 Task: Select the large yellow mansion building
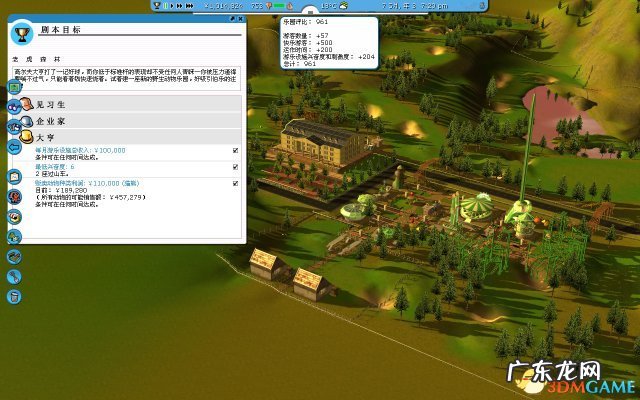322,143
